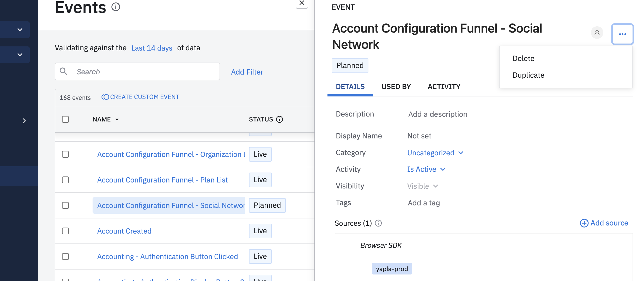Click into the events Search field

146,72
